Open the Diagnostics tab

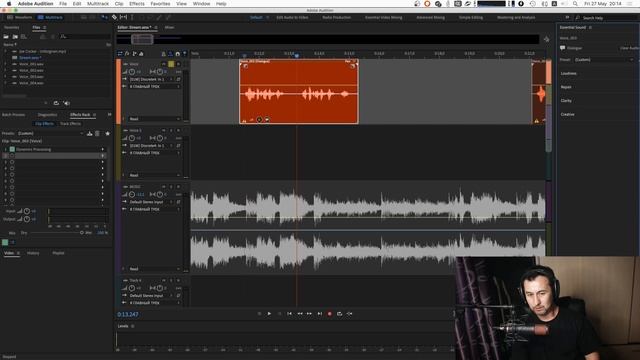coord(47,115)
